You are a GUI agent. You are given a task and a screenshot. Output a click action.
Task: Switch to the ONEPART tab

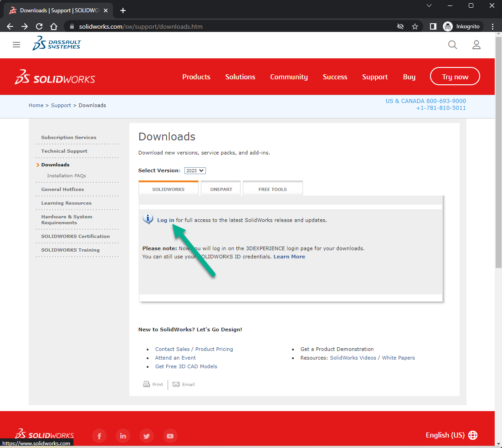(221, 189)
